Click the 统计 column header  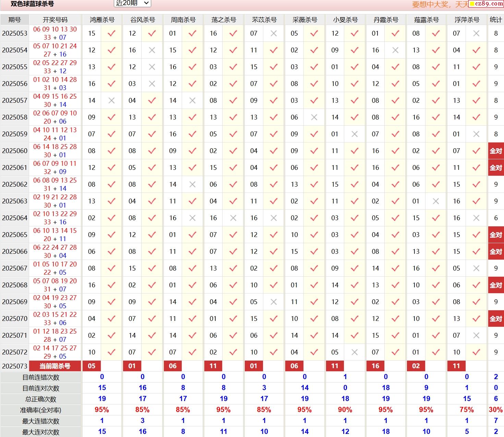(496, 20)
